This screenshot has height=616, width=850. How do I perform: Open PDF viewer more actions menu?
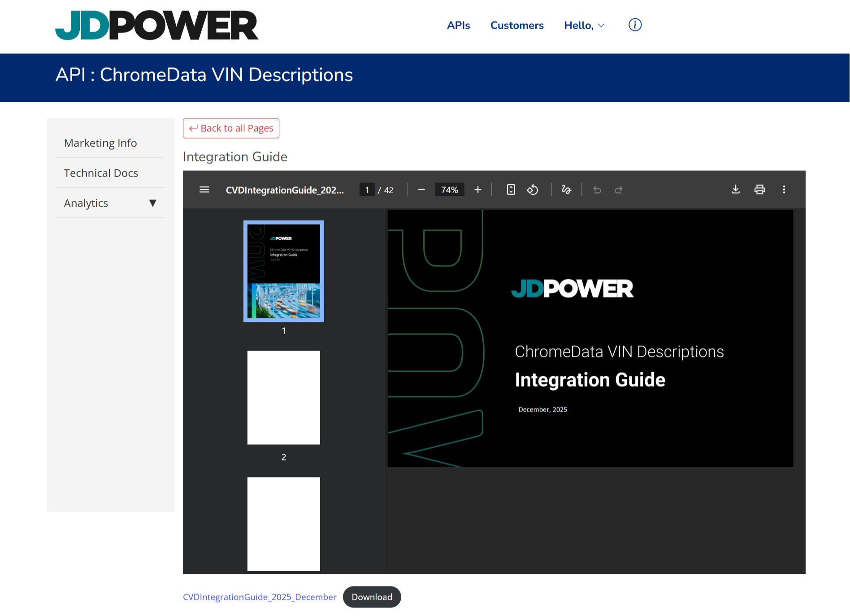click(784, 190)
